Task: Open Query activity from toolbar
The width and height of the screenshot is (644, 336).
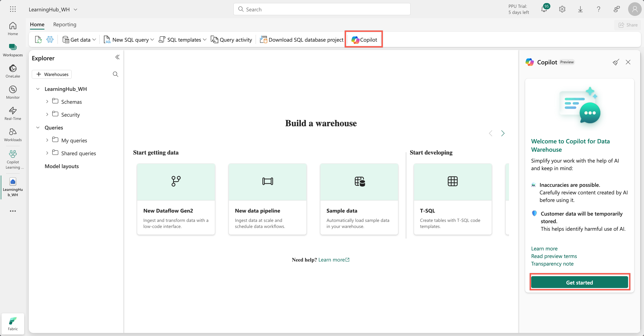Action: tap(231, 40)
